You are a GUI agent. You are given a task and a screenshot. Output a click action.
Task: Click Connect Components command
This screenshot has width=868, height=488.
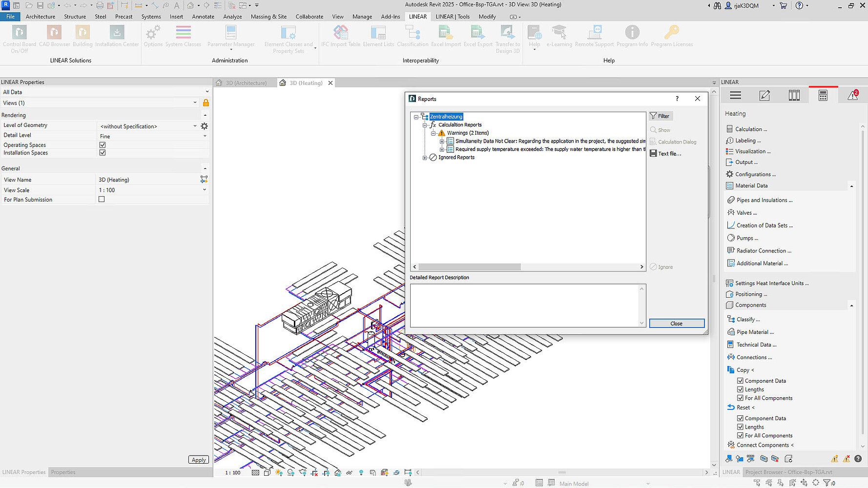click(x=765, y=445)
